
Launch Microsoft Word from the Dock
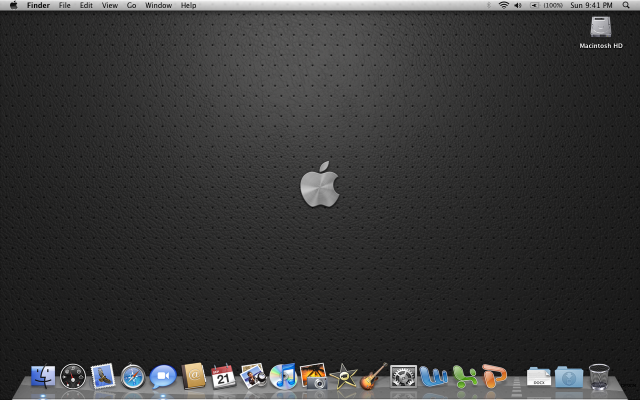click(x=433, y=376)
